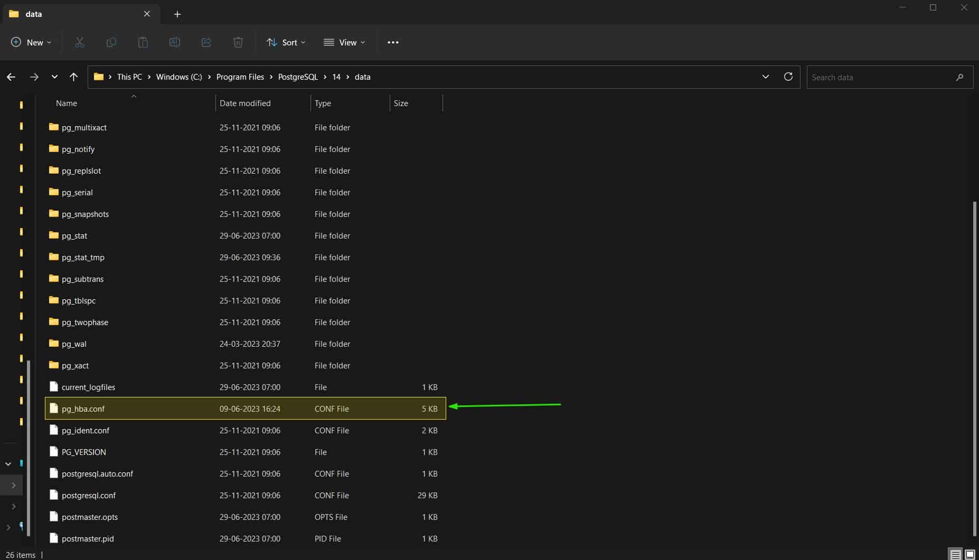Refresh the data folder view
The width and height of the screenshot is (979, 560).
click(x=788, y=77)
